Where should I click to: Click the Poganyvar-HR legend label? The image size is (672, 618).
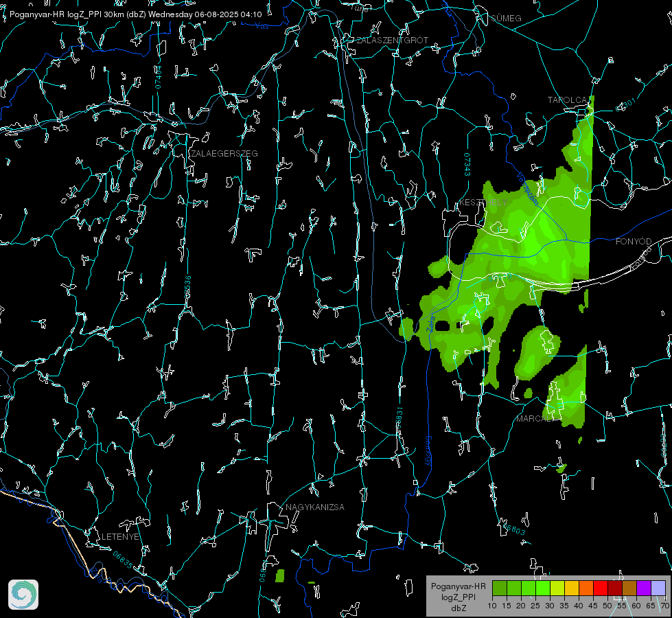coord(458,586)
